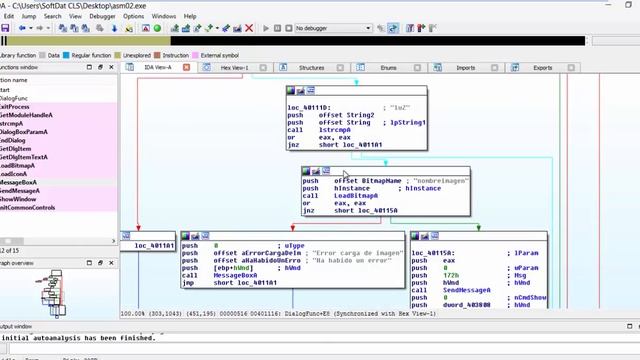Select ShowWindow in the functions list
This screenshot has height=360, width=640.
58,199
